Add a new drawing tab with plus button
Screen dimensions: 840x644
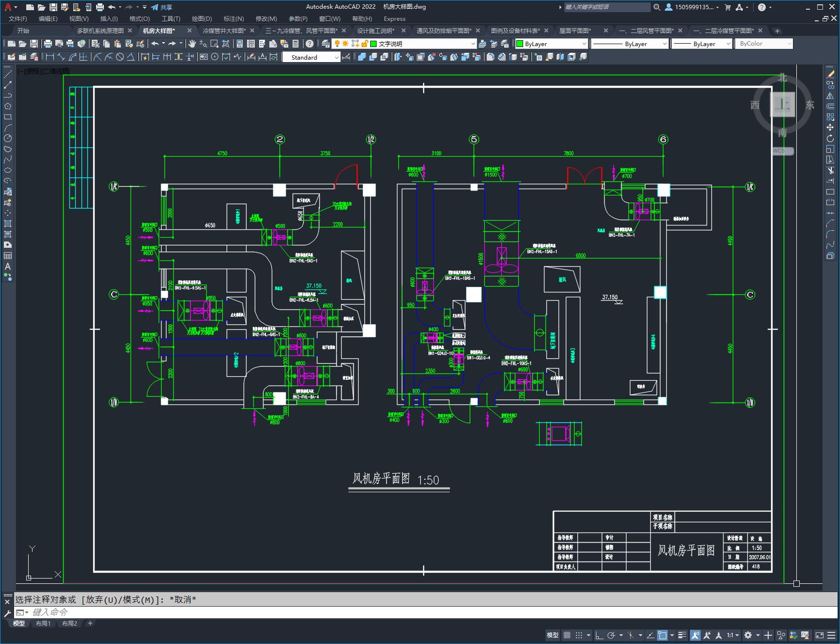click(x=777, y=31)
